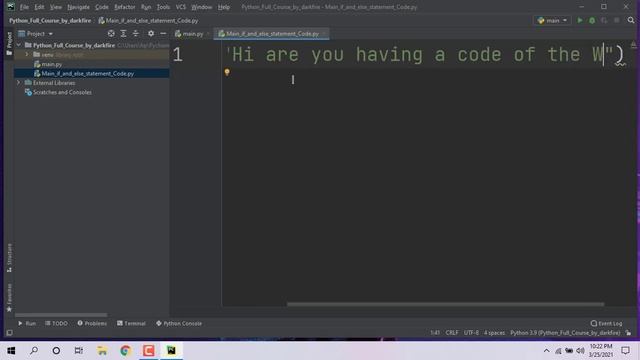
Task: Open the Project side tool window button
Action: 9,43
